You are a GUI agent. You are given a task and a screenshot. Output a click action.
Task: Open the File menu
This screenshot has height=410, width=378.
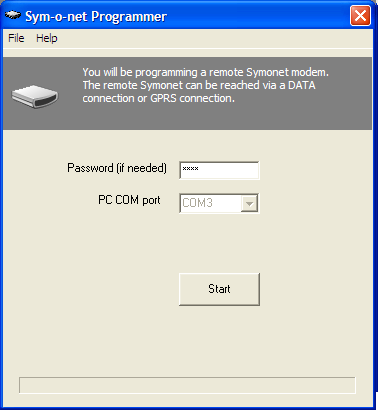point(16,38)
